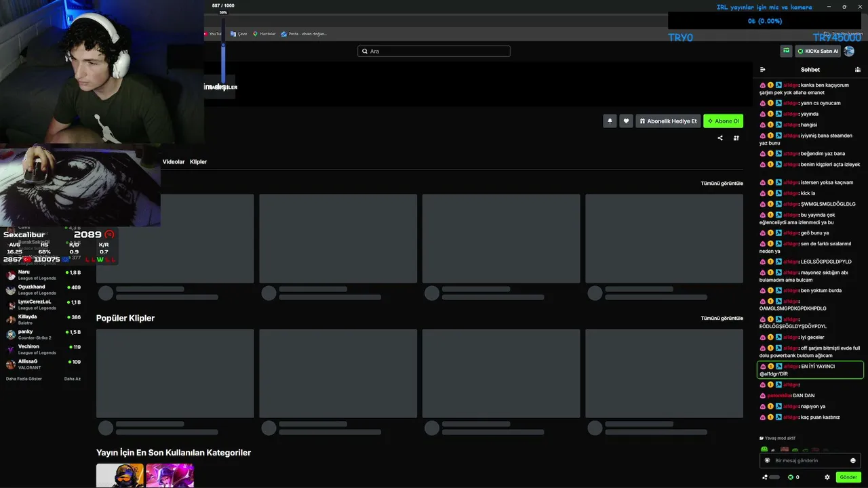Click the Yavaş mod aktif notice
Image resolution: width=868 pixels, height=488 pixels.
tap(777, 438)
